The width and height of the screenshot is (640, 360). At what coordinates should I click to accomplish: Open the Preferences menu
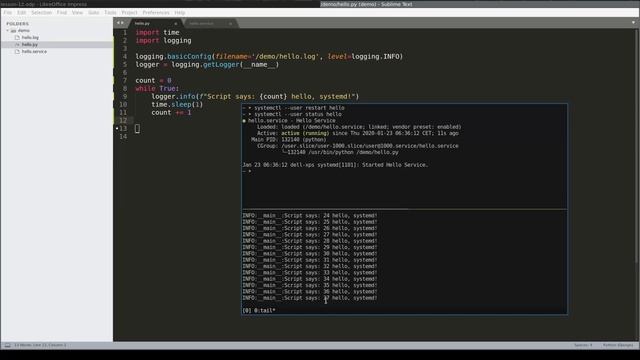pos(156,13)
